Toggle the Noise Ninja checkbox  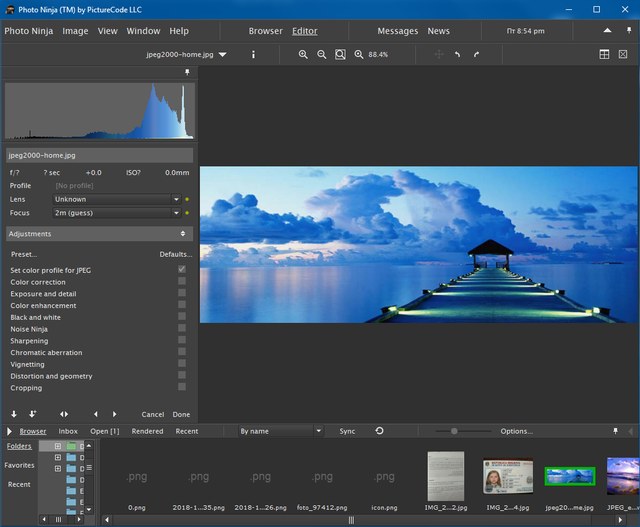click(181, 329)
